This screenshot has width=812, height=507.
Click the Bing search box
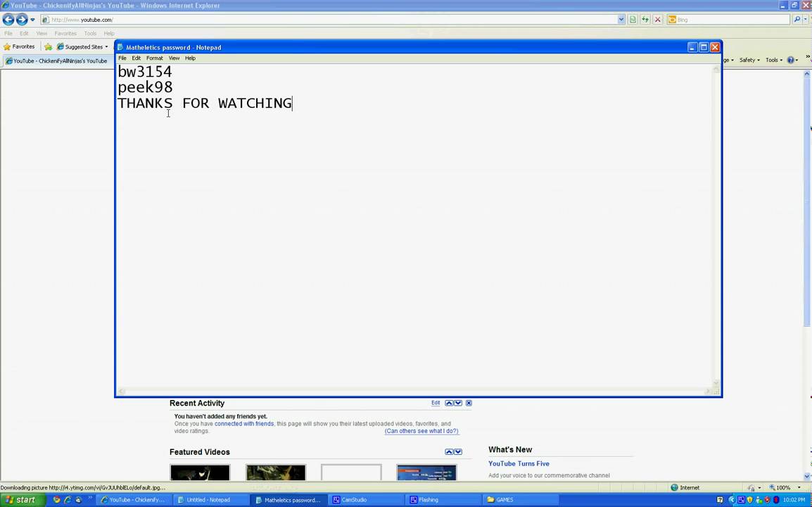tap(728, 20)
